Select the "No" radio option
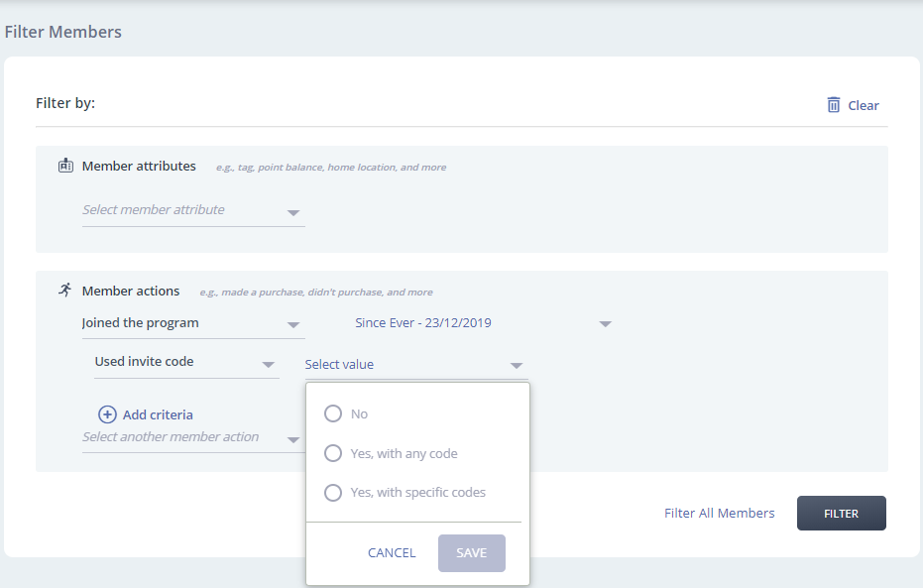923x588 pixels. pos(333,413)
